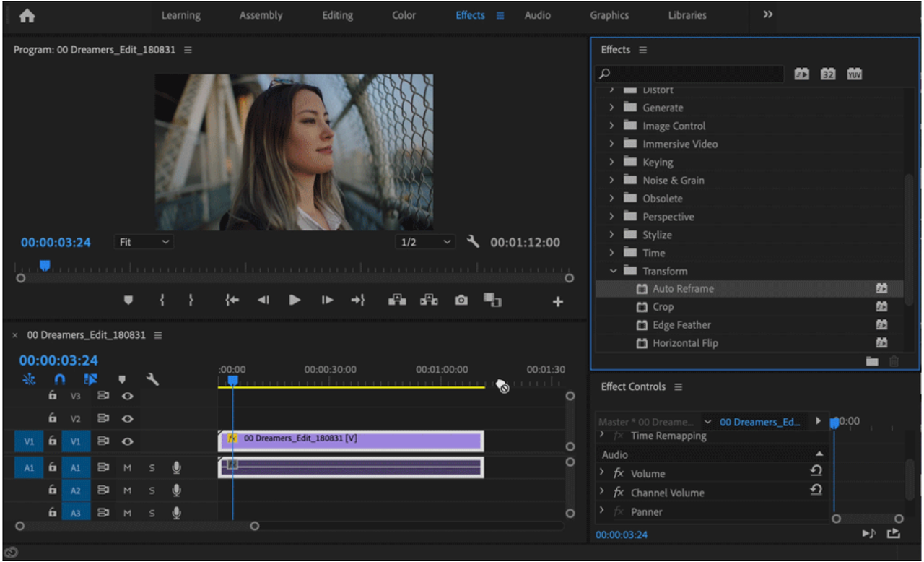Mute the A2 audio track
Viewport: 924px width, 562px height.
pyautogui.click(x=128, y=490)
